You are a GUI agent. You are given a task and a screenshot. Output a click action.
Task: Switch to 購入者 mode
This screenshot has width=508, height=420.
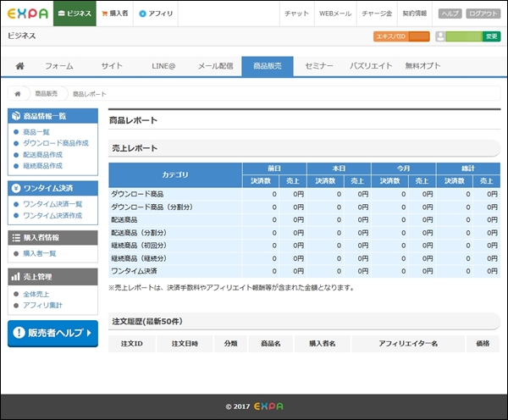point(114,14)
